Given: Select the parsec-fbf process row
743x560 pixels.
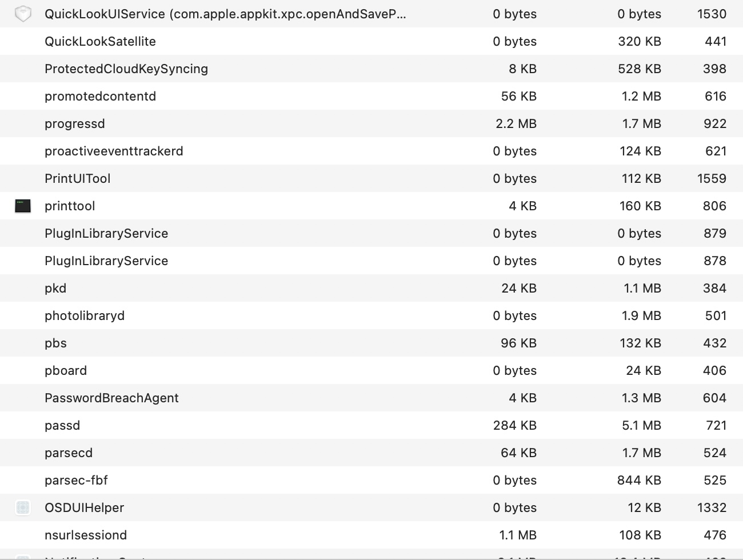Looking at the screenshot, I should point(76,480).
